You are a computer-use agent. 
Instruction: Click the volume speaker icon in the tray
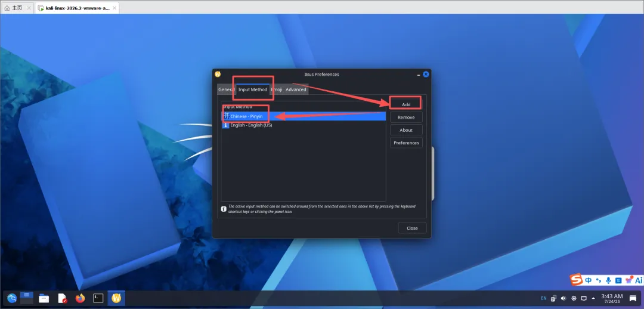click(x=563, y=298)
